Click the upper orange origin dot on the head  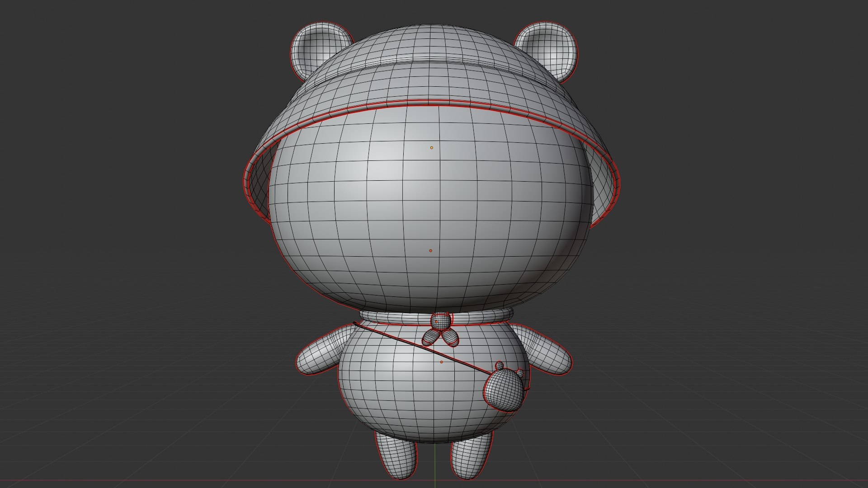pyautogui.click(x=432, y=148)
